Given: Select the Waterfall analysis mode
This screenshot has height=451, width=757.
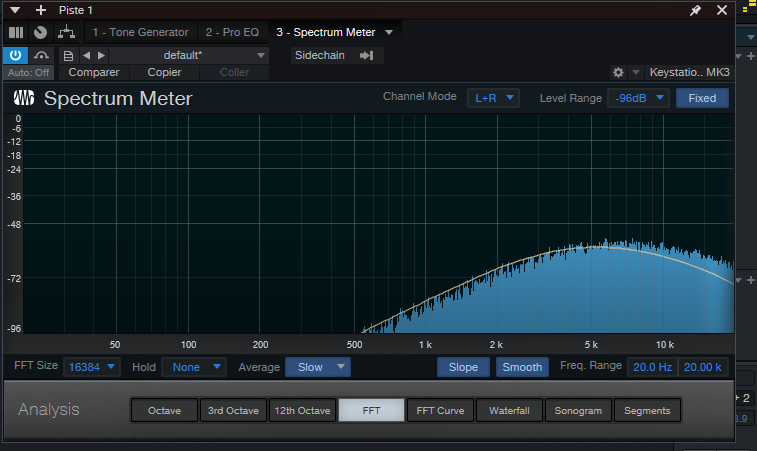Looking at the screenshot, I should pyautogui.click(x=509, y=410).
